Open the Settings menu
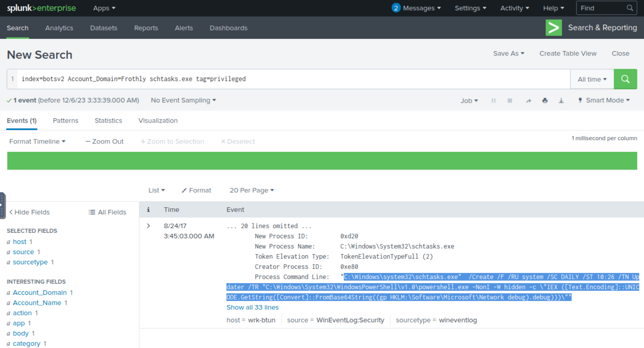Screen dimensions: 644x348 click(x=470, y=8)
